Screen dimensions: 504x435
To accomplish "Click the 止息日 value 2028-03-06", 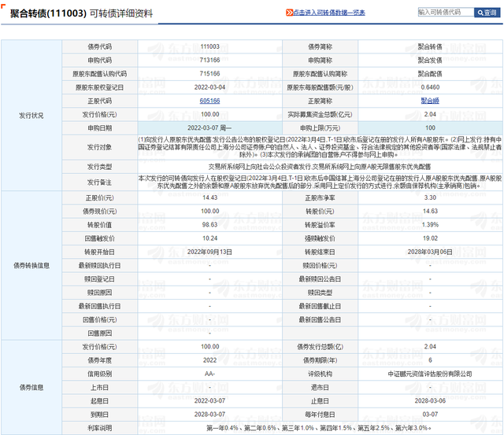I will pyautogui.click(x=430, y=400).
